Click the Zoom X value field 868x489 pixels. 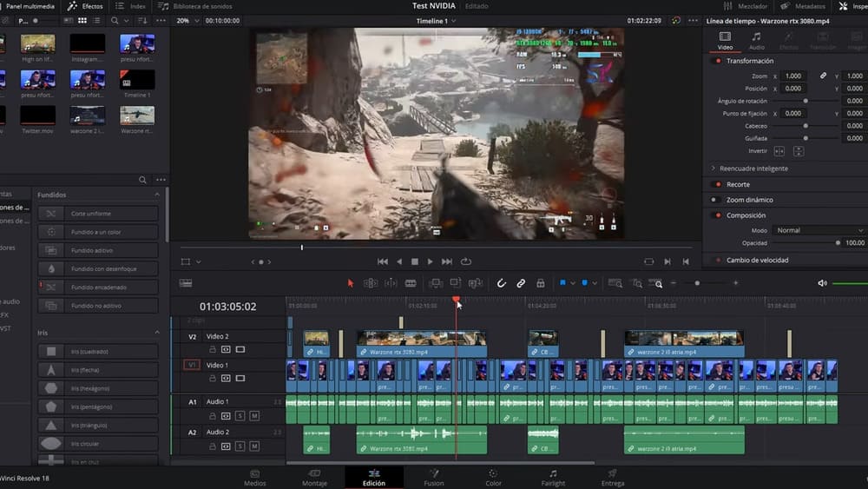[793, 76]
